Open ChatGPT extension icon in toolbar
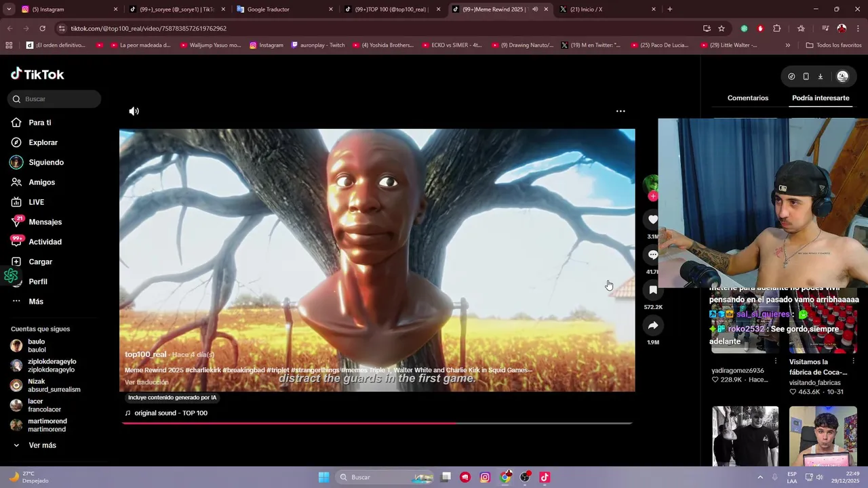Screen dimensions: 868x488 pyautogui.click(x=744, y=28)
